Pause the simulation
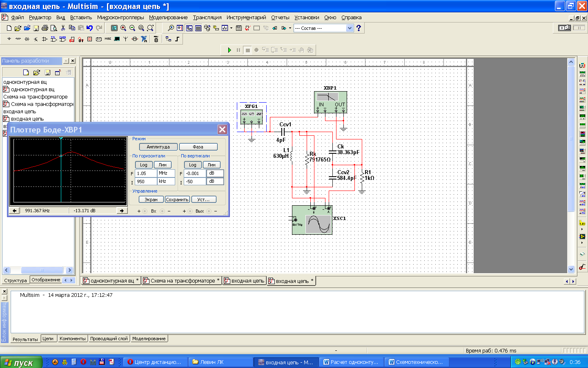 238,50
